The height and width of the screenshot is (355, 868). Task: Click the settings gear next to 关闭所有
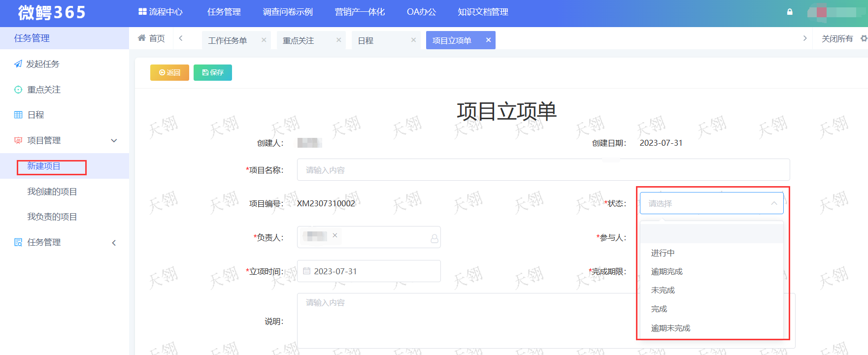863,38
